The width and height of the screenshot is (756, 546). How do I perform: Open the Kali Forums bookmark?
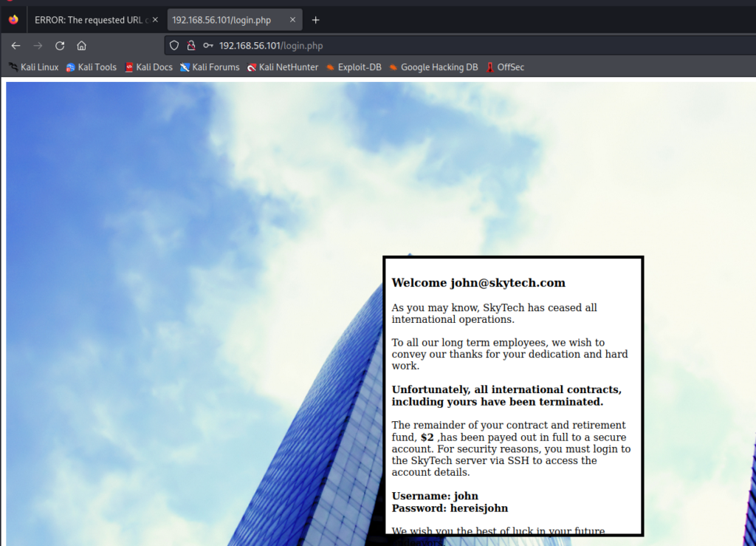coord(210,67)
